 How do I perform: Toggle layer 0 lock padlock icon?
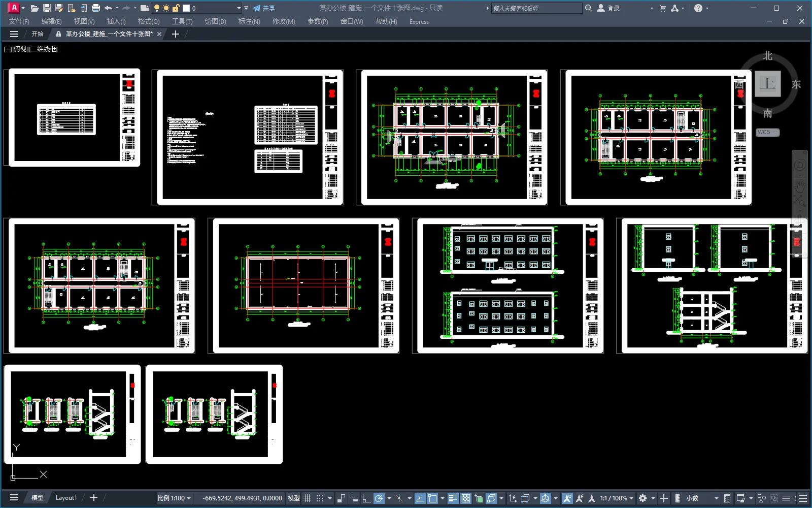click(176, 8)
